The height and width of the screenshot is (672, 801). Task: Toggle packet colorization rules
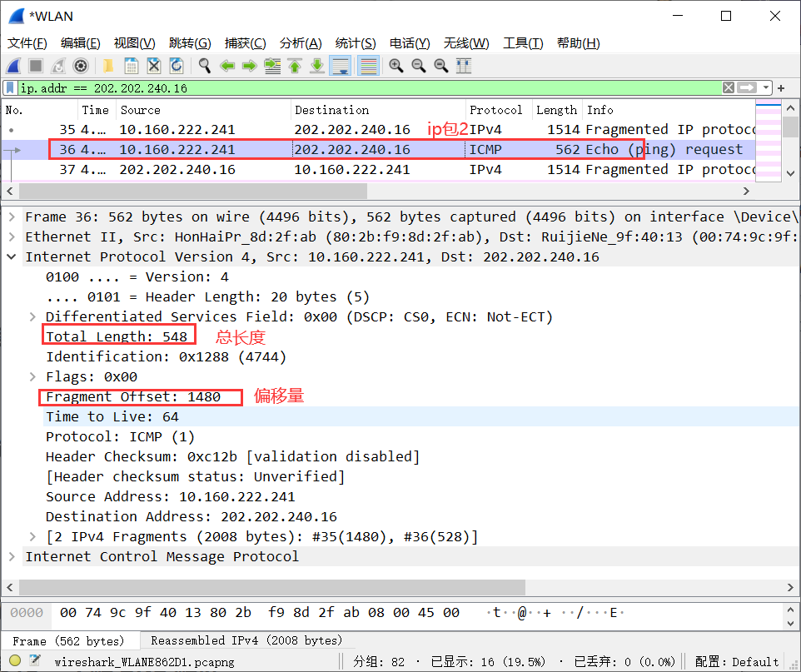tap(368, 66)
